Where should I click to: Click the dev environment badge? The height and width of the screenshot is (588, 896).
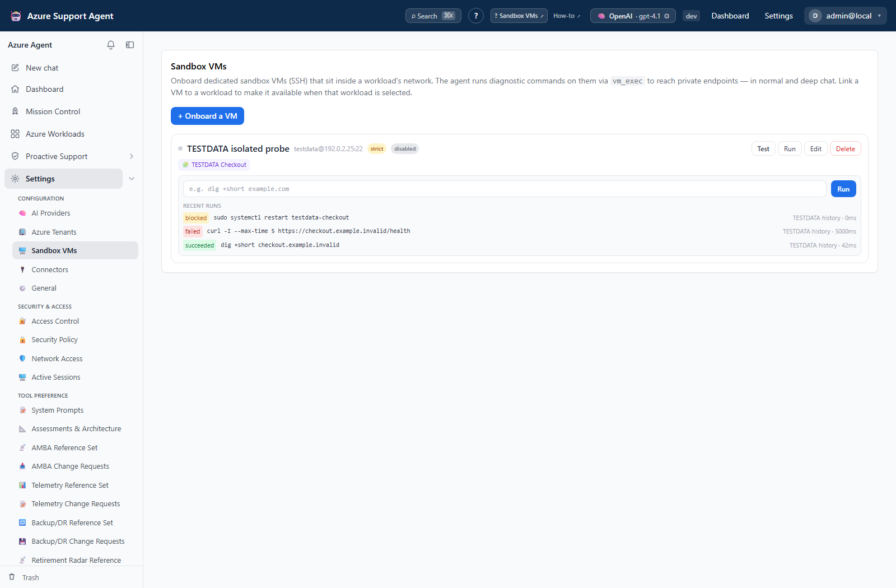click(692, 16)
